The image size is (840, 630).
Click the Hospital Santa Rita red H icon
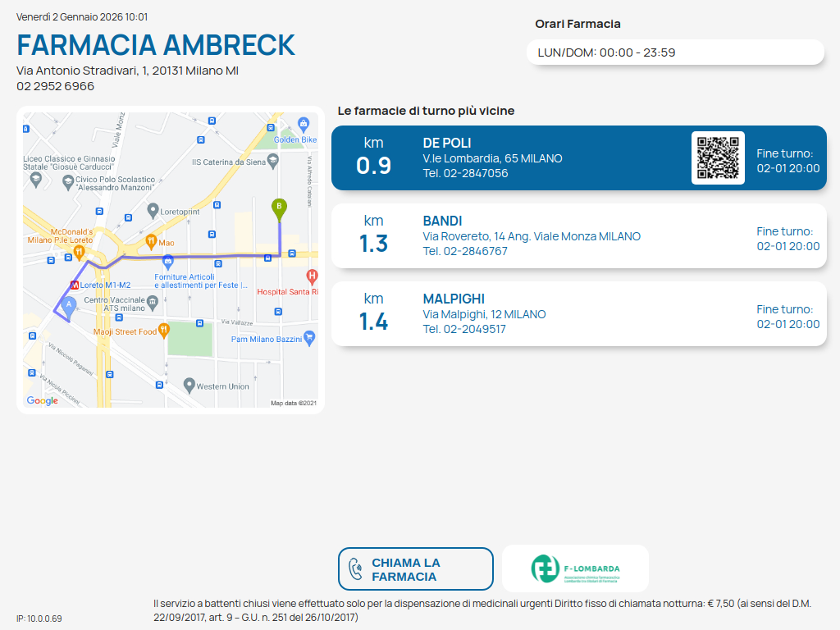click(311, 276)
